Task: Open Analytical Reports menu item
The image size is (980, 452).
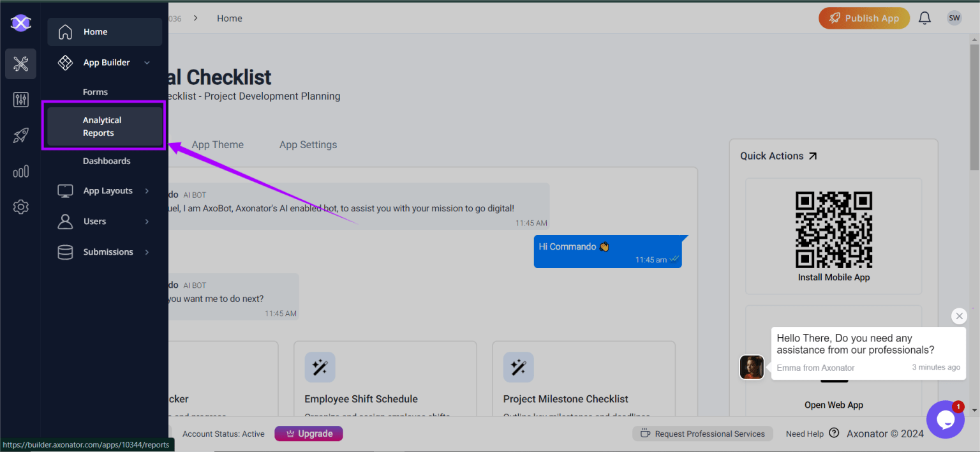Action: click(x=102, y=126)
